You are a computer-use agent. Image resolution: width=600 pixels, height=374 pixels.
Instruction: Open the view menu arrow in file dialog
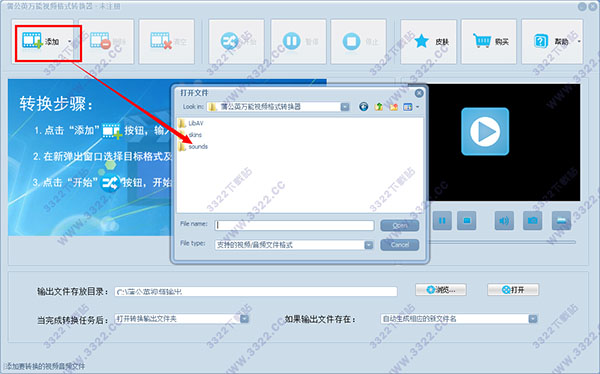tap(417, 107)
